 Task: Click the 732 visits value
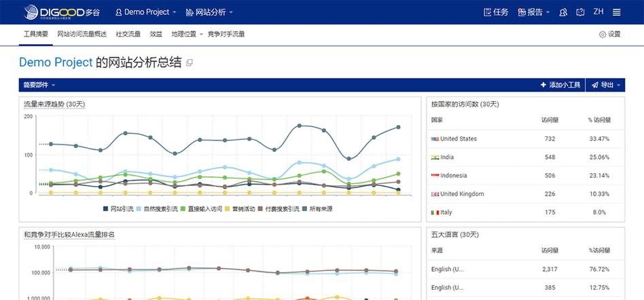coord(550,138)
